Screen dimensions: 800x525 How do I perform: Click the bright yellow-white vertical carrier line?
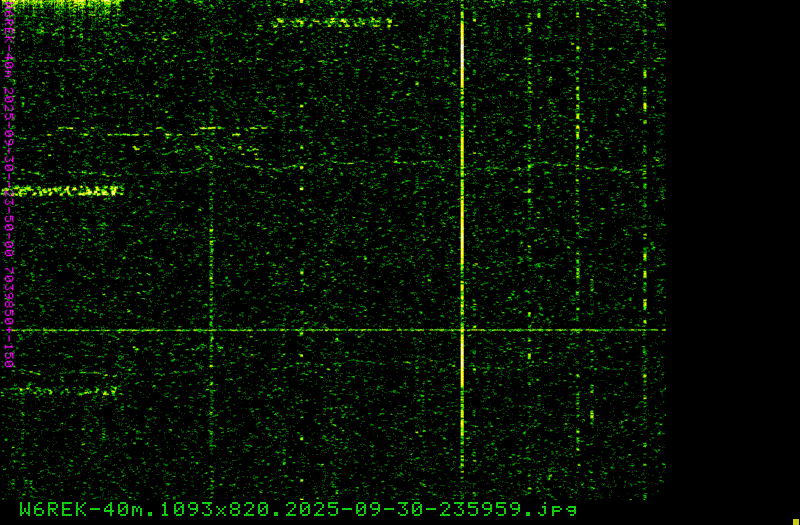coord(462,200)
